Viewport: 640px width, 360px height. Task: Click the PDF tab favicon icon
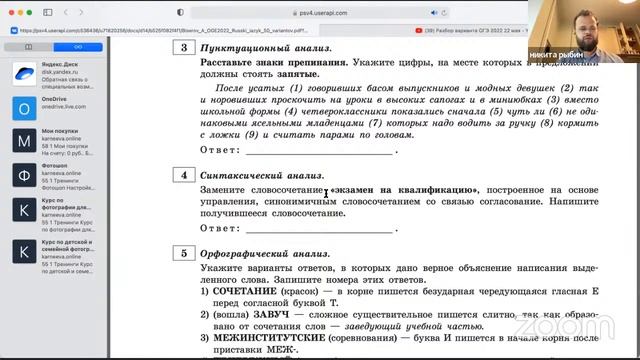pyautogui.click(x=14, y=30)
